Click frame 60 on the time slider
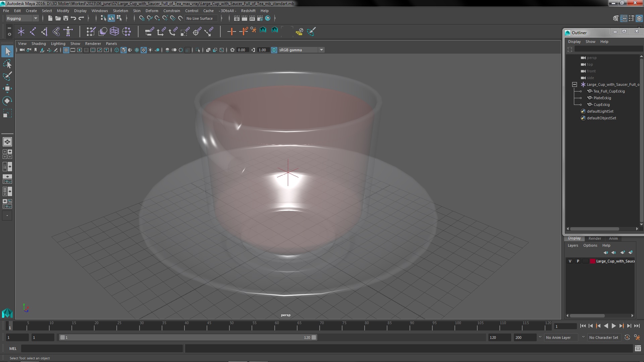Viewport: 644px width, 362px height. coord(277,326)
